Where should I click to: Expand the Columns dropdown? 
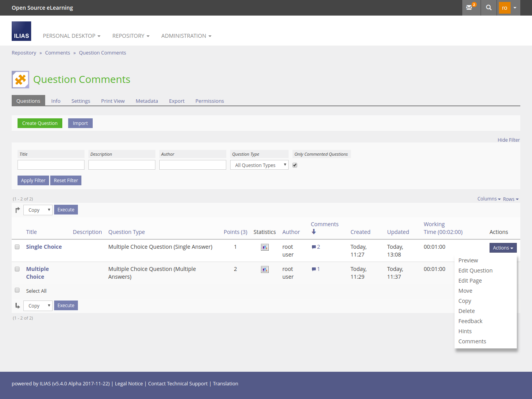coord(489,199)
